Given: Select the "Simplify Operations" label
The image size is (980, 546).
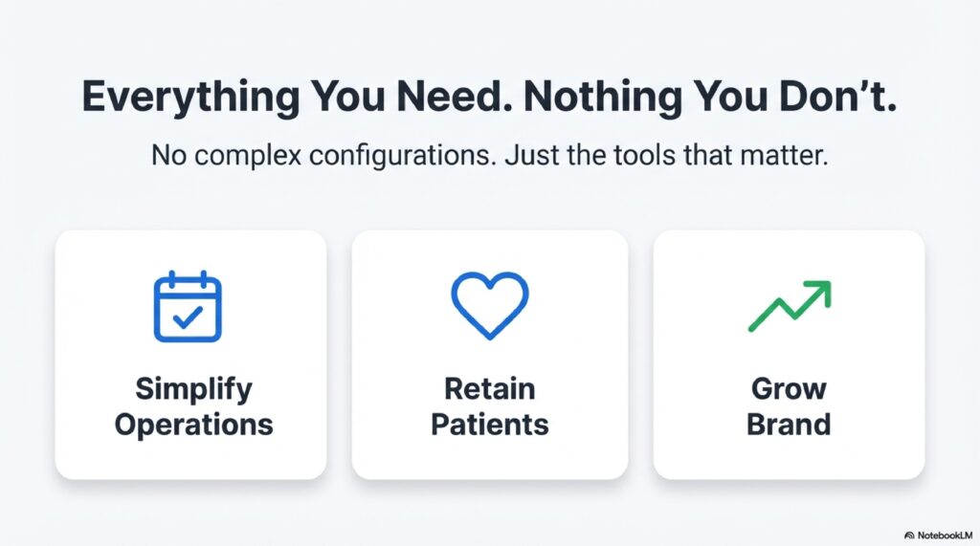Looking at the screenshot, I should coord(193,406).
